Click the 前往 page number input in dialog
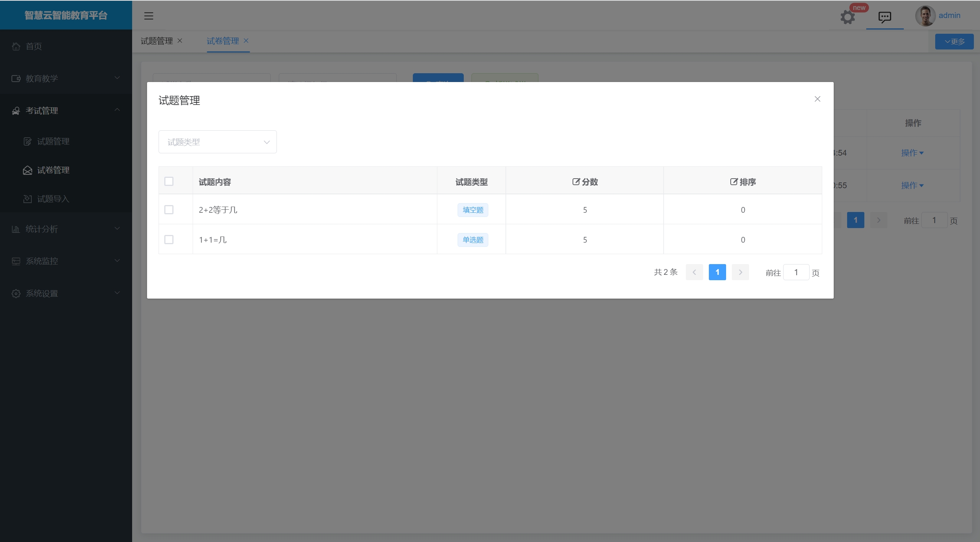The height and width of the screenshot is (542, 980). click(796, 272)
